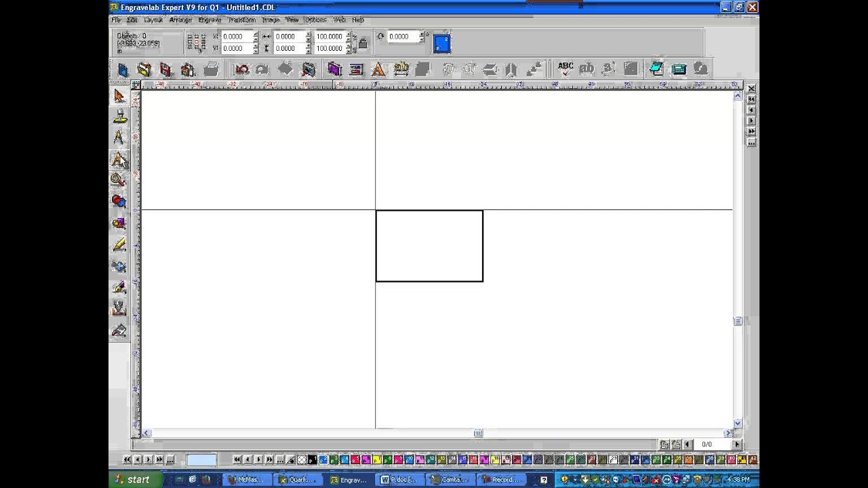This screenshot has height=488, width=868.
Task: Select the arrow pointer tool
Action: click(x=119, y=96)
